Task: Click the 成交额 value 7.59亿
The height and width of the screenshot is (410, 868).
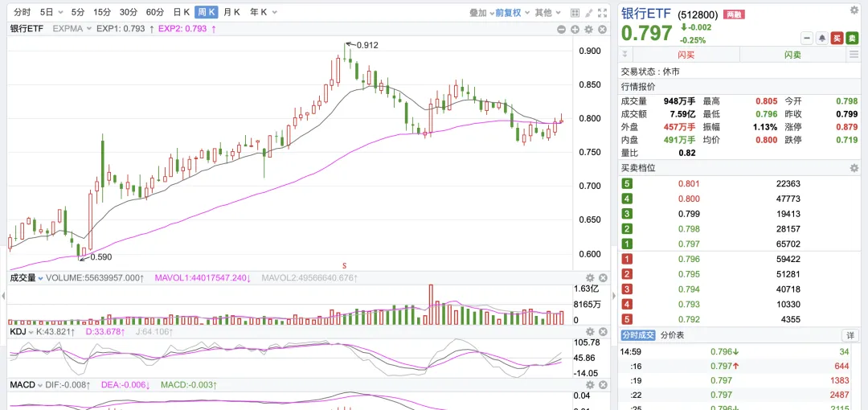Action: click(683, 114)
